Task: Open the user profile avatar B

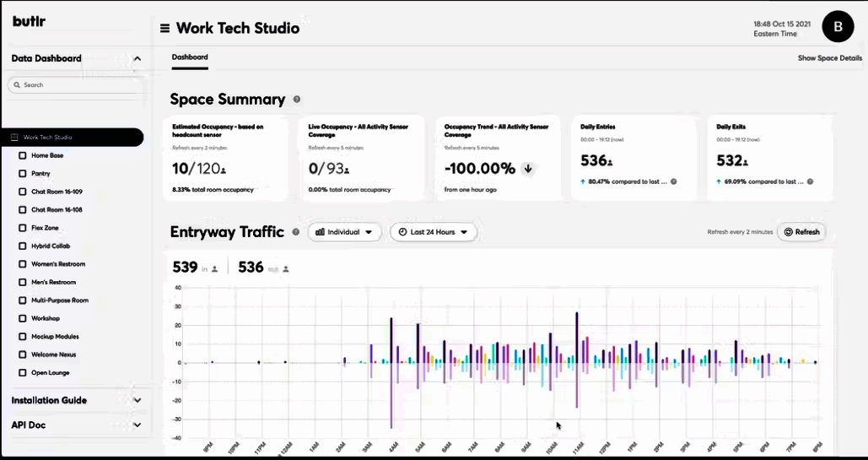Action: (x=838, y=27)
